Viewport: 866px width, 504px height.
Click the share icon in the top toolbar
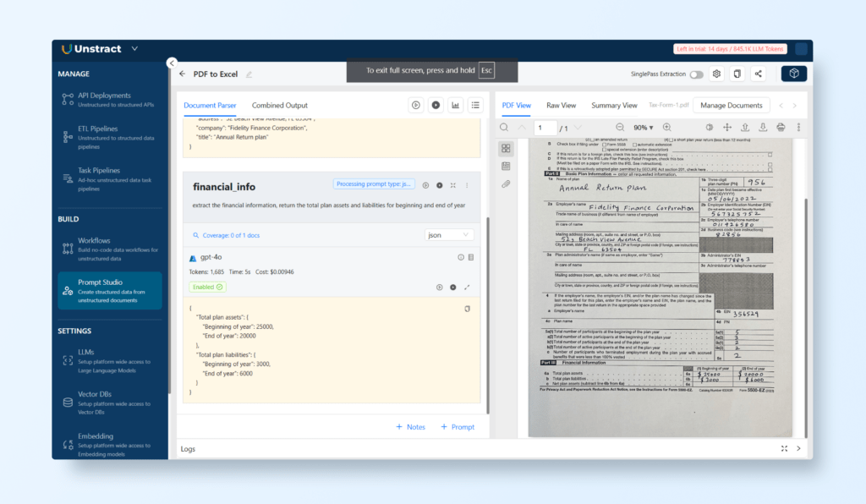click(758, 74)
